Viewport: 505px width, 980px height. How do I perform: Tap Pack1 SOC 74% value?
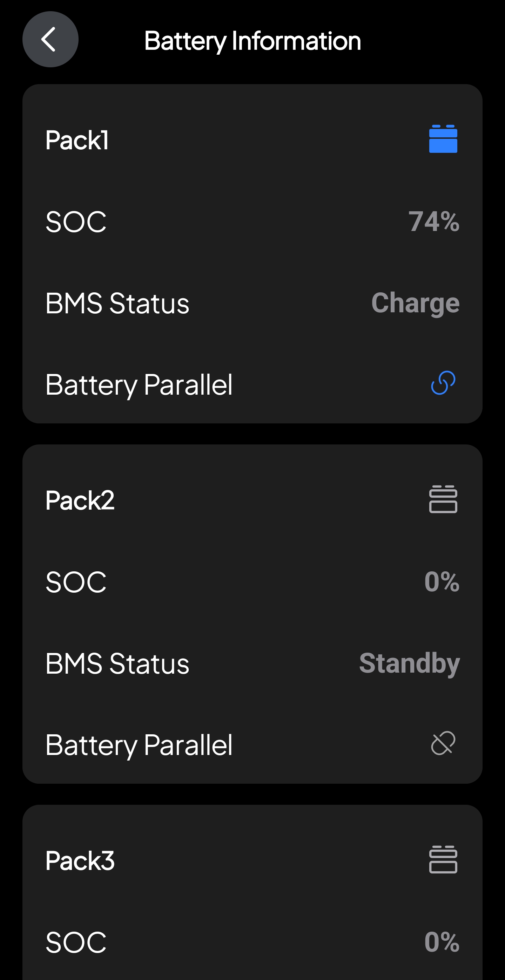(x=434, y=222)
